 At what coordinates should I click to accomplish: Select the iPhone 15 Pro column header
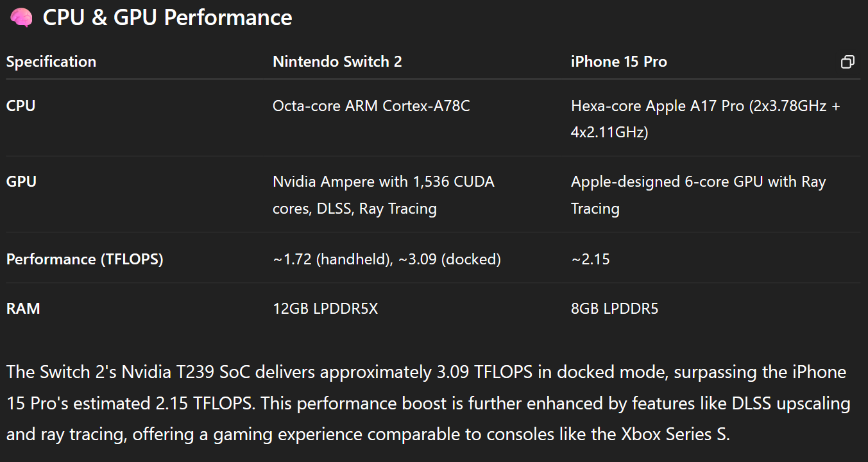pyautogui.click(x=619, y=62)
